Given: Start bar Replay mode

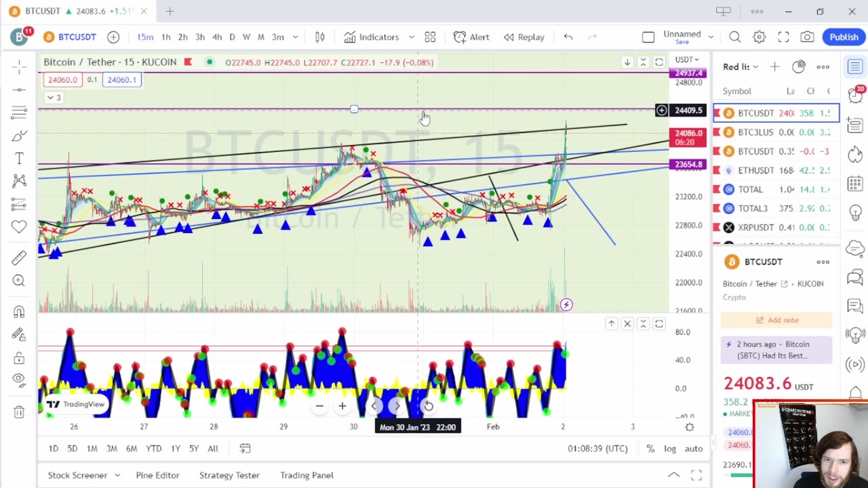Looking at the screenshot, I should pos(524,37).
